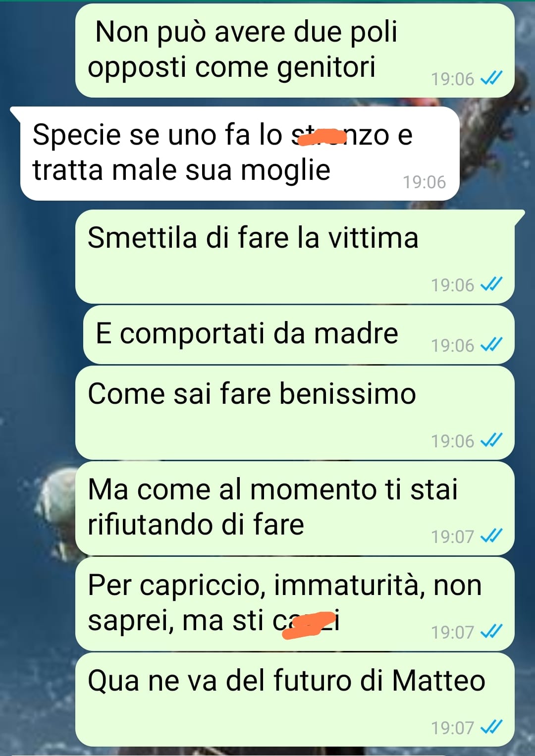The height and width of the screenshot is (756, 535).
Task: Select message 'Per capriccio, immaturità, non saprei'
Action: pos(295,604)
